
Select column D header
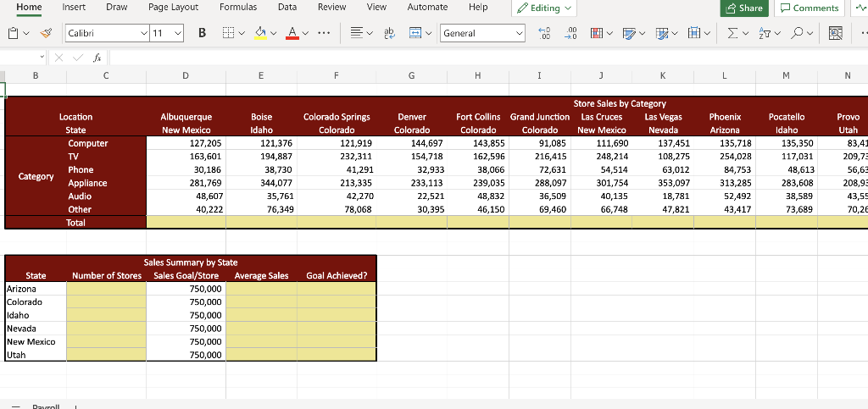(x=186, y=77)
